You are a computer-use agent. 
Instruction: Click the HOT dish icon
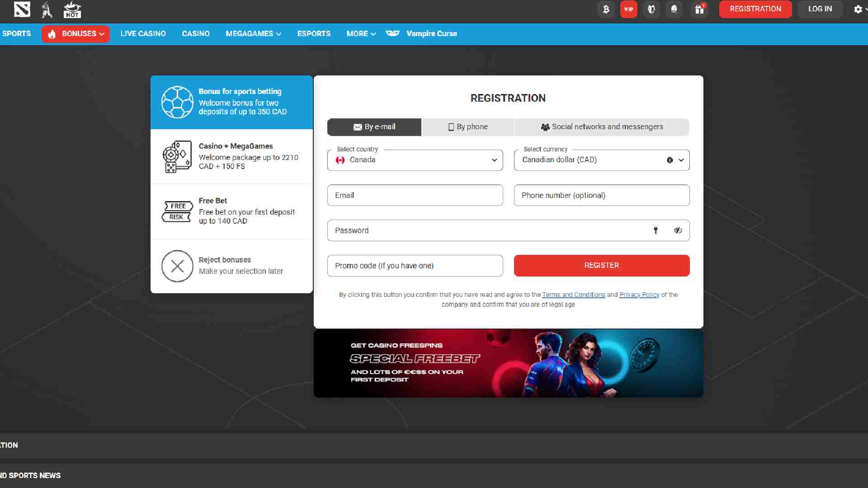pyautogui.click(x=72, y=9)
